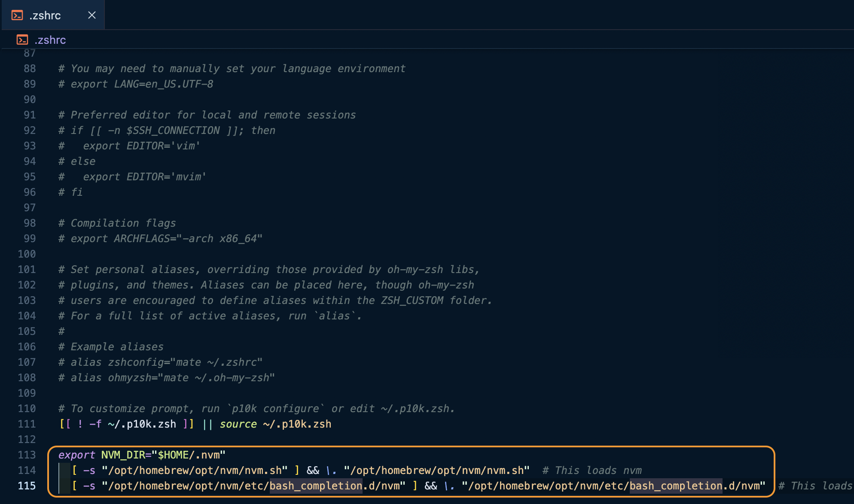Click the '# Compilation flags' comment line

pos(117,223)
